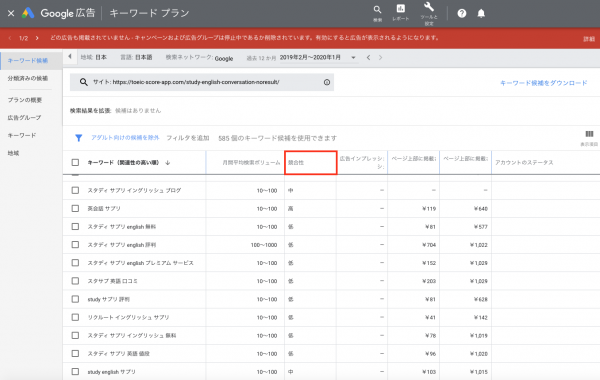The height and width of the screenshot is (380, 600).
Task: Click the Google 広告 title text
Action: (68, 13)
